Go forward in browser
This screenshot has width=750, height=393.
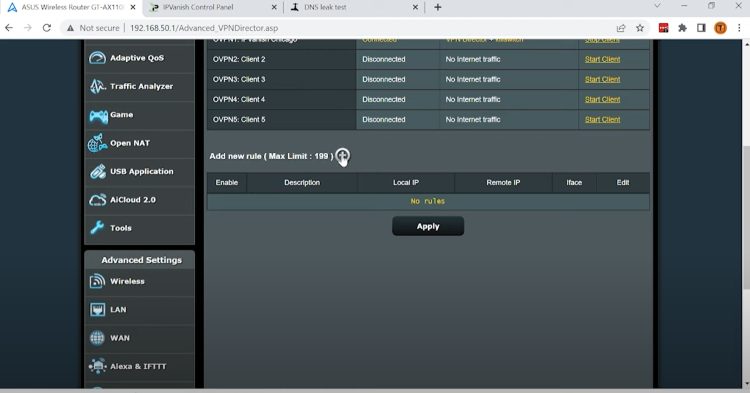(28, 28)
